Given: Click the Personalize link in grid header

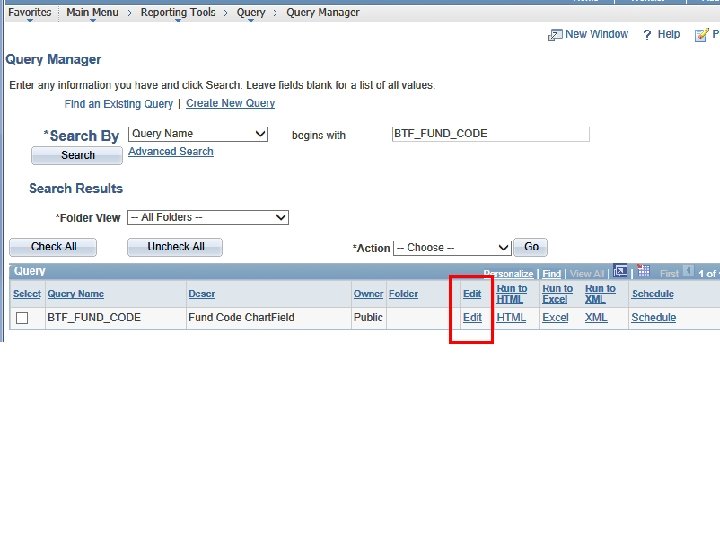Looking at the screenshot, I should (508, 274).
